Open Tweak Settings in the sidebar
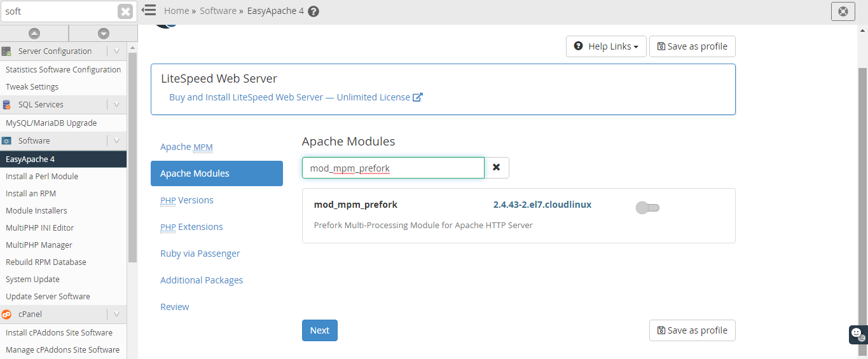 pos(32,87)
